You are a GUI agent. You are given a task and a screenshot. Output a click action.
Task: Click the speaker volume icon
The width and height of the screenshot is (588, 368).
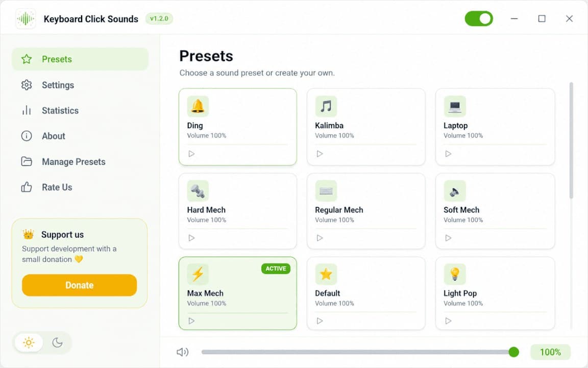(182, 352)
